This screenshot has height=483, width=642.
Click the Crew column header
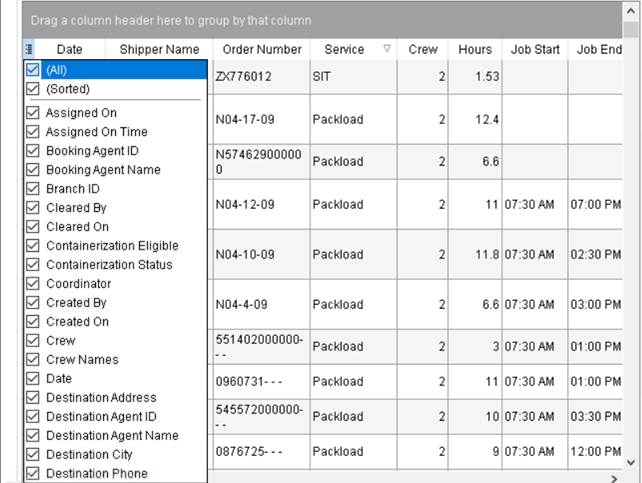(423, 49)
